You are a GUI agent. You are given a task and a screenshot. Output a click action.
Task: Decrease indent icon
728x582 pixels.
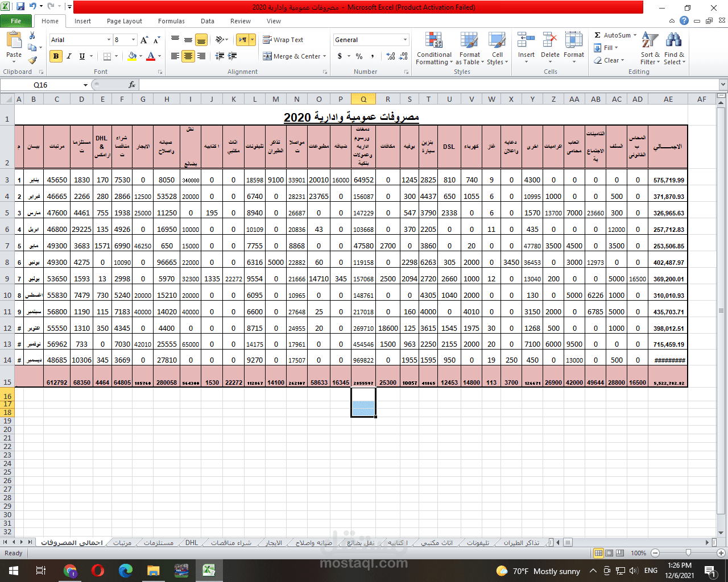(220, 56)
